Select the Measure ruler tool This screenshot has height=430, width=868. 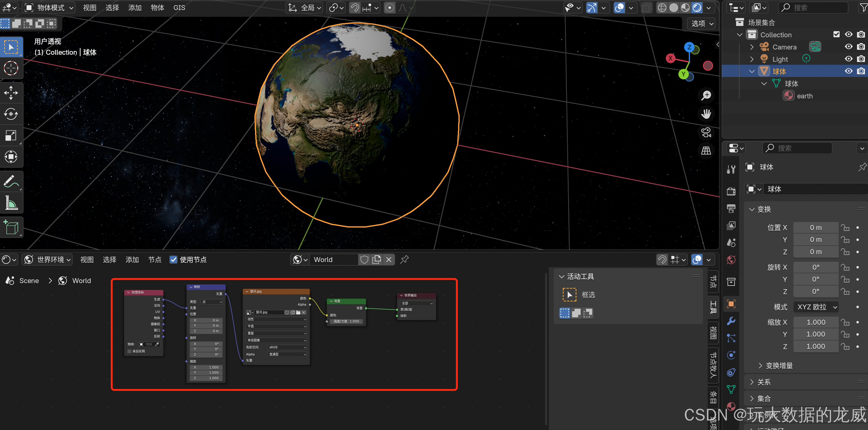pos(11,203)
